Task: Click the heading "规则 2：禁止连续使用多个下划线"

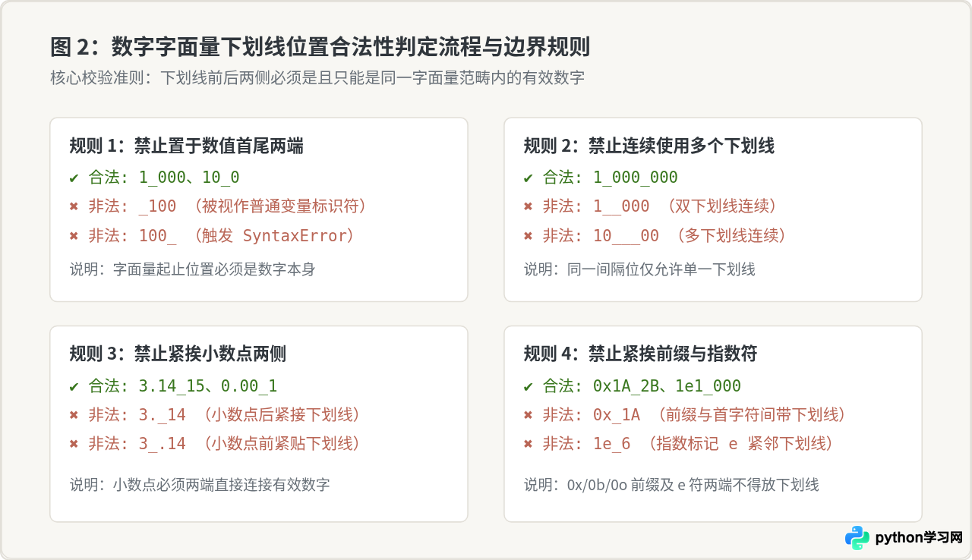Action: [x=649, y=146]
